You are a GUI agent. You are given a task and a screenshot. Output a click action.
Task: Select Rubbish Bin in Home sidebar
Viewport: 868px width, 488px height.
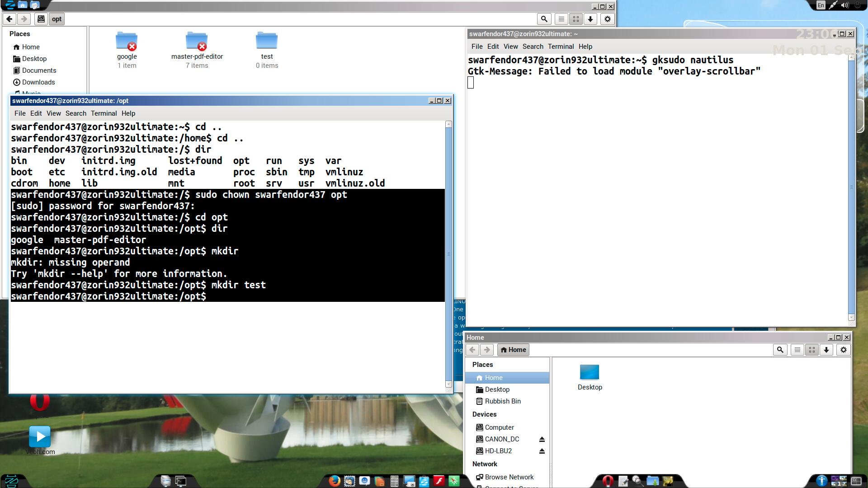[502, 401]
